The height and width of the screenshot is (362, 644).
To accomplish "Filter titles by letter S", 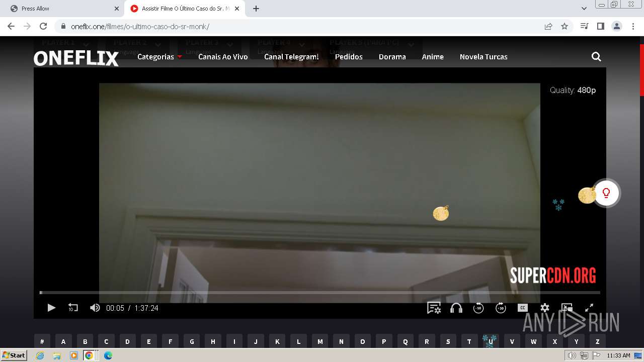I will 448,341.
